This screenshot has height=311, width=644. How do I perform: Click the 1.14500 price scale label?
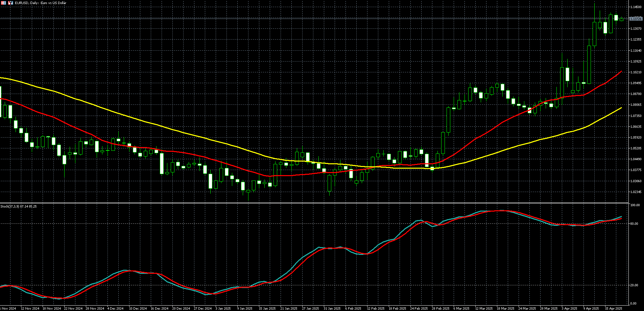pyautogui.click(x=636, y=7)
